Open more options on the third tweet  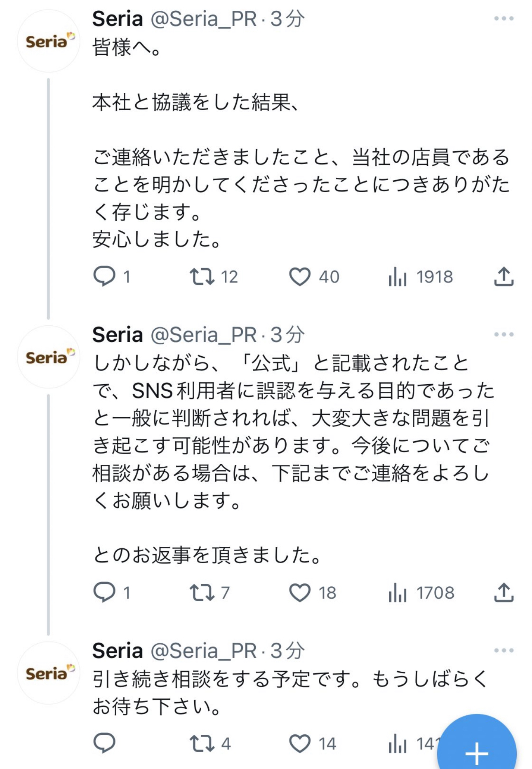pyautogui.click(x=504, y=651)
